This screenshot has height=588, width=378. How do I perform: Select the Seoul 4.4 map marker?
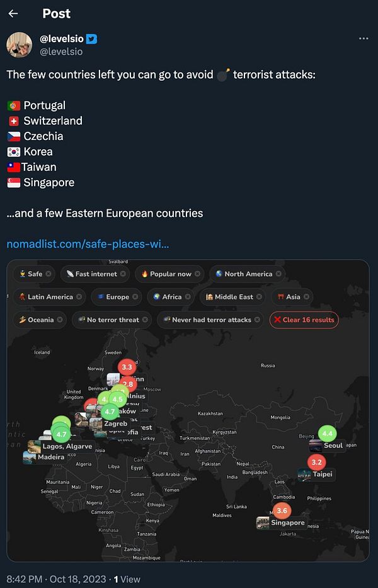[x=327, y=434]
